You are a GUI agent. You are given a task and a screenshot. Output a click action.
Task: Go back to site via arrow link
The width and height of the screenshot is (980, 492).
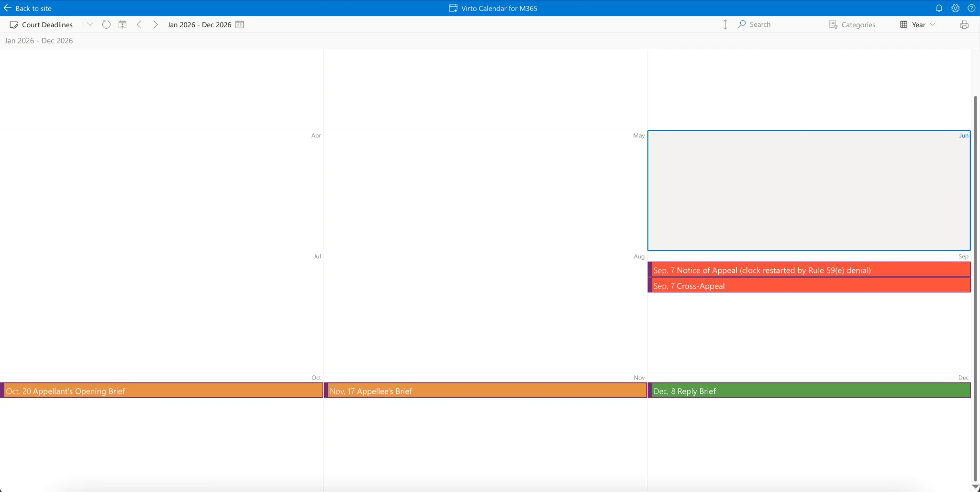tap(27, 8)
